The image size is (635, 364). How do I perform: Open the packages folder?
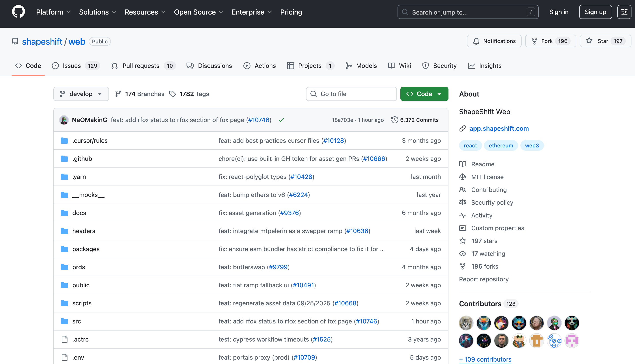86,249
